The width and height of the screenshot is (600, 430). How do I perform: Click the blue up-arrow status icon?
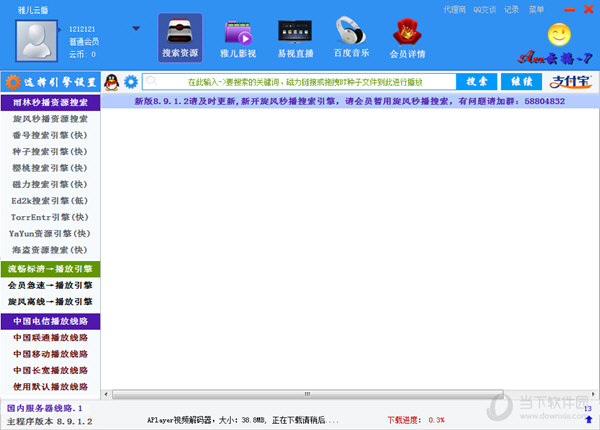click(x=589, y=419)
